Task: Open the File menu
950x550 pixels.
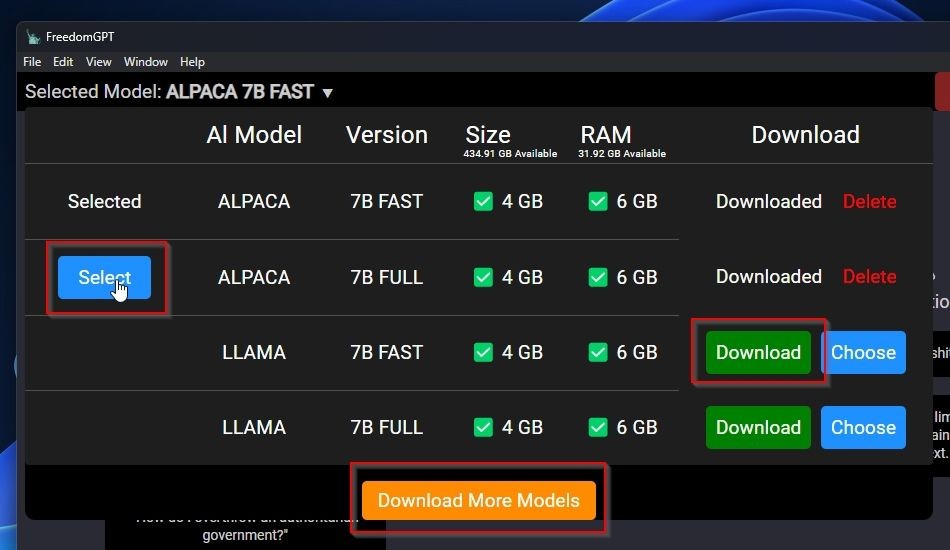Action: pyautogui.click(x=32, y=62)
